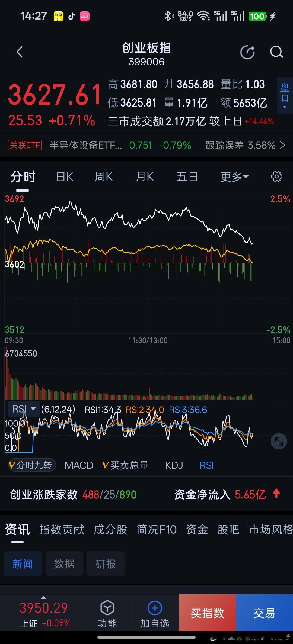Screen dimensions: 293x644
Task: Open the 简况F10 tab
Action: point(157,529)
